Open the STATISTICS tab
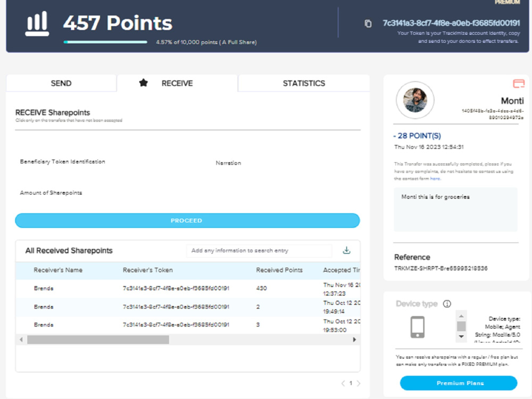Screen dimensions: 532x399 point(304,83)
